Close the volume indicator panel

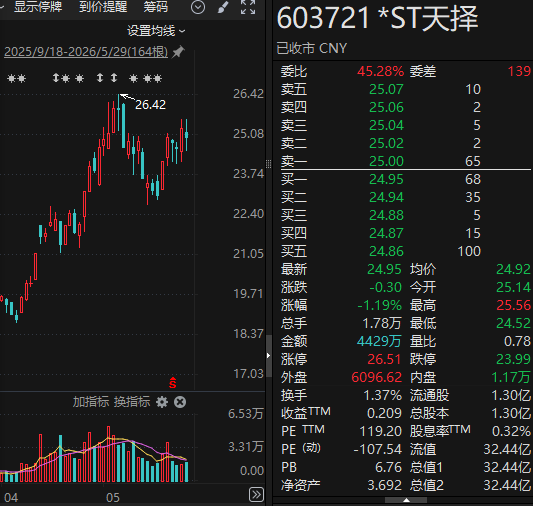click(x=180, y=402)
